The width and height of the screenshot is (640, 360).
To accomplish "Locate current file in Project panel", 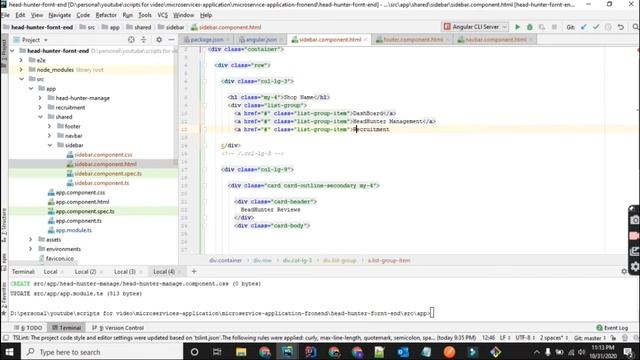I will [x=131, y=40].
